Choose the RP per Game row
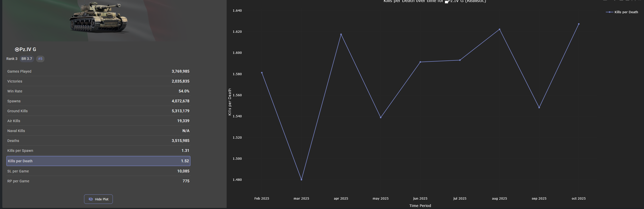Screen dimensions: 644x209 click(98, 181)
